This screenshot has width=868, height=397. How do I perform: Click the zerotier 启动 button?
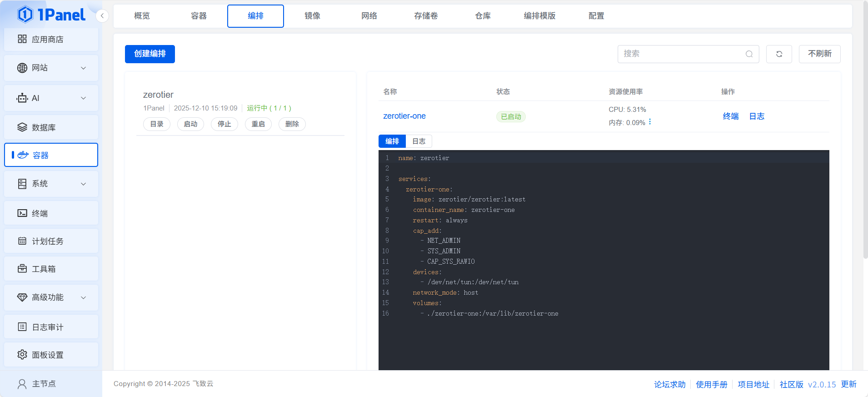click(x=190, y=124)
